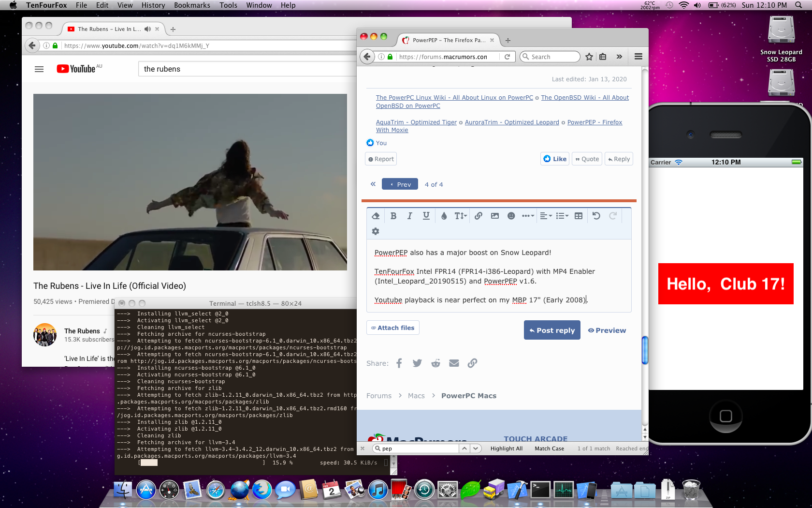
Task: Click the find bar text field containing pep
Action: click(415, 448)
